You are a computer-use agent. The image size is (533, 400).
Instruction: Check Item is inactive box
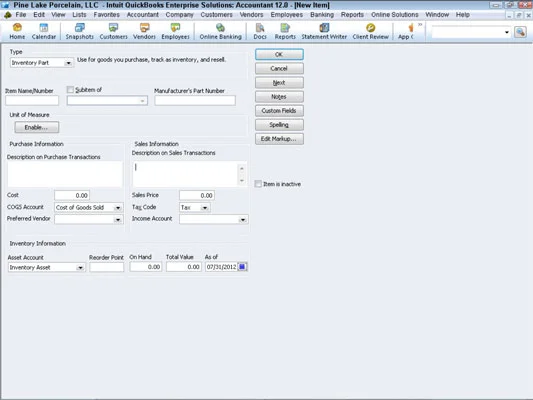pos(258,184)
